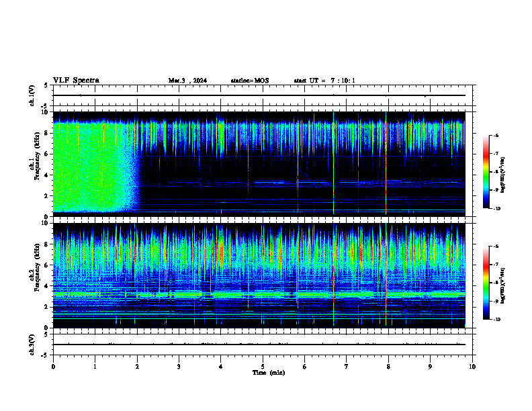Screen dimensions: 532x411
Task: Click the ch.1 spectrogram color scale bar
Action: point(486,172)
